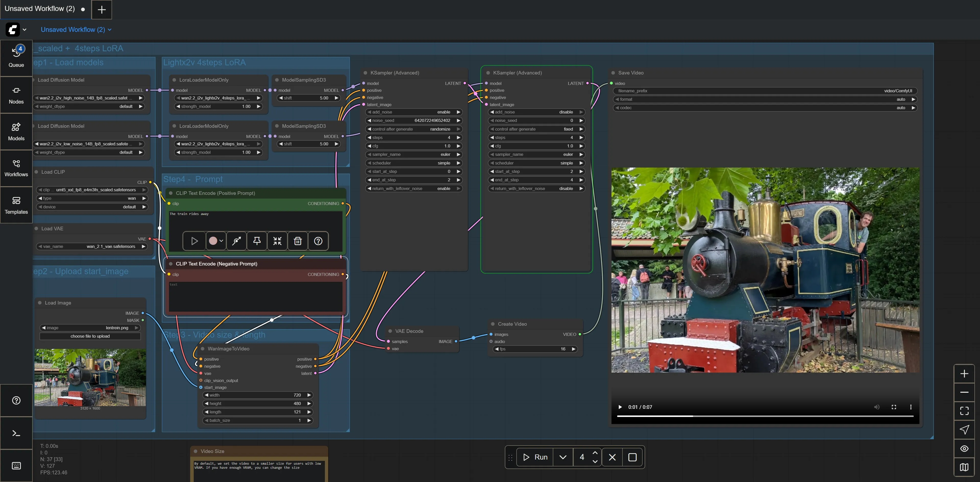The image size is (980, 482).
Task: Open the Unsaved Workflow (2) breadcrumb dropdown
Action: [76, 30]
